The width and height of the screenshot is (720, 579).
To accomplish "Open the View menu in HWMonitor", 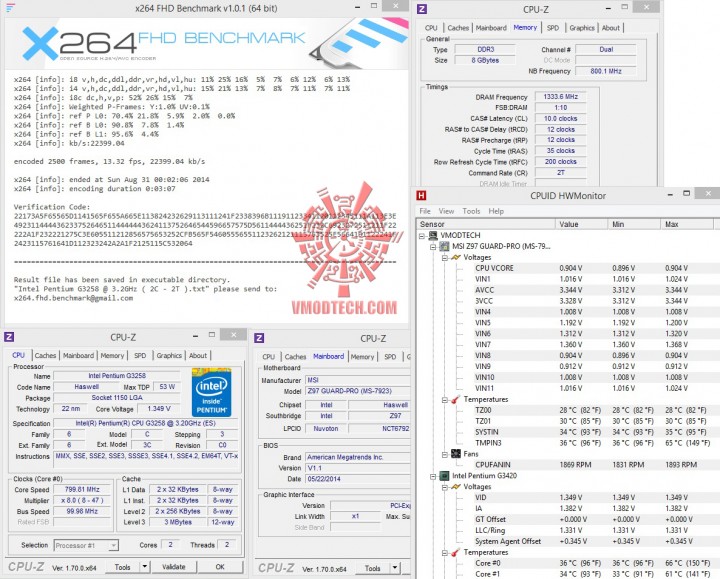I will (x=446, y=211).
